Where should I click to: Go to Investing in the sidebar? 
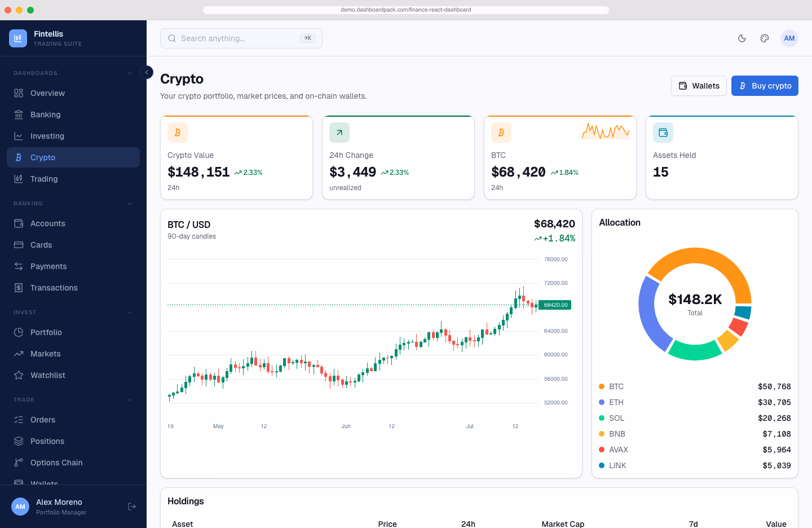pyautogui.click(x=73, y=136)
